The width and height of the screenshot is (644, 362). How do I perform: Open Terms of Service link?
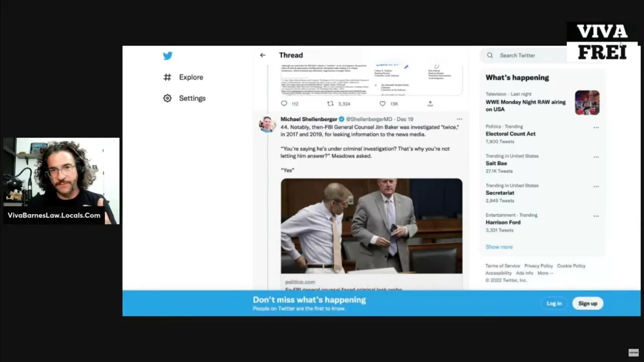pos(503,266)
